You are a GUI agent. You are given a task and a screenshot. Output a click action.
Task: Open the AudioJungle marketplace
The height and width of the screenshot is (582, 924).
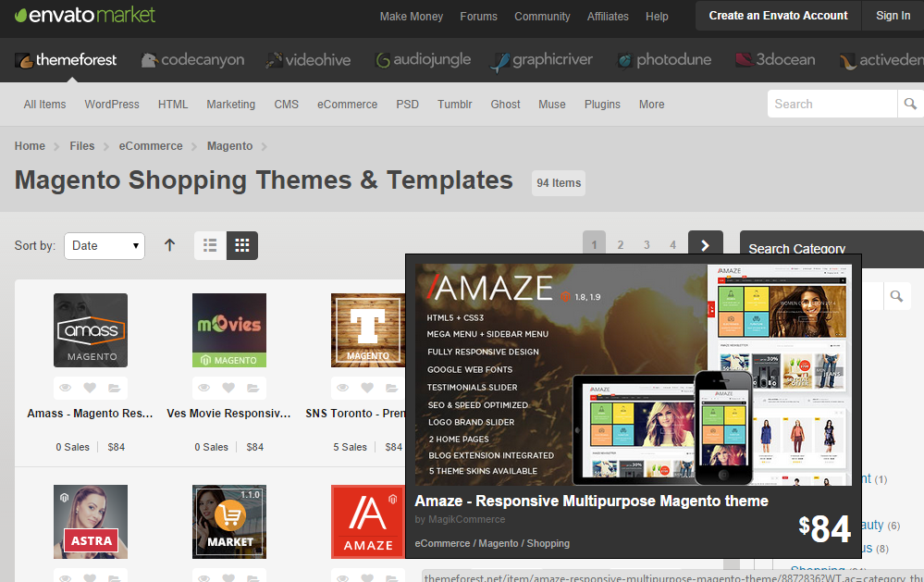(x=423, y=60)
